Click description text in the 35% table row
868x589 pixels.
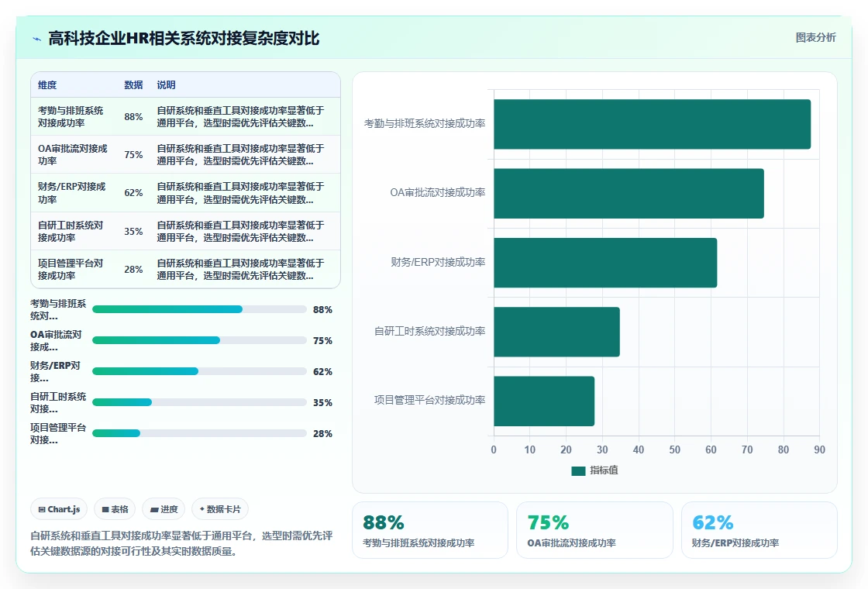point(240,232)
